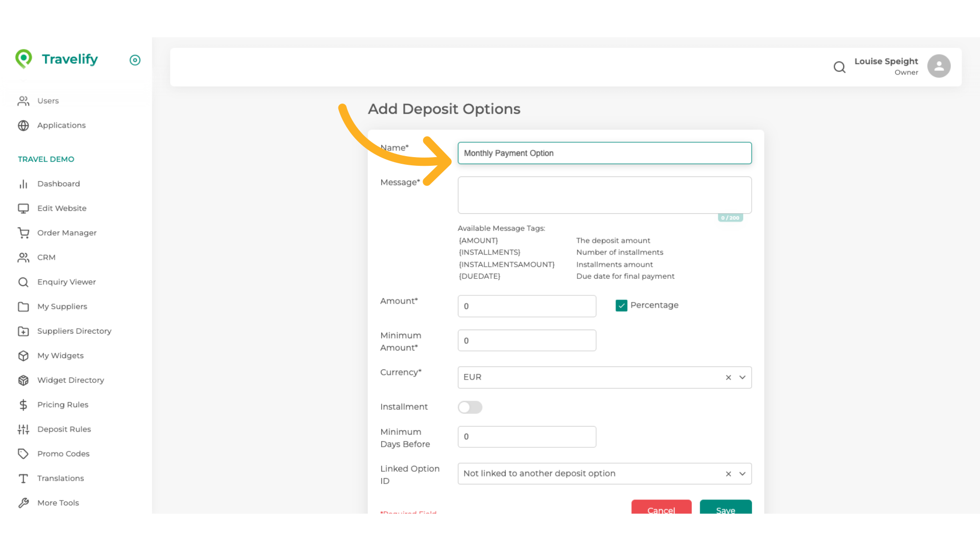Enable the Installment toggle switch
Viewport: 980px width, 551px height.
(470, 407)
